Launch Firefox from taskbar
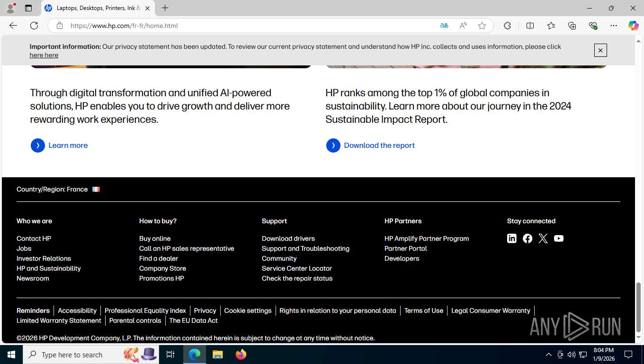This screenshot has width=644, height=364. (x=241, y=355)
